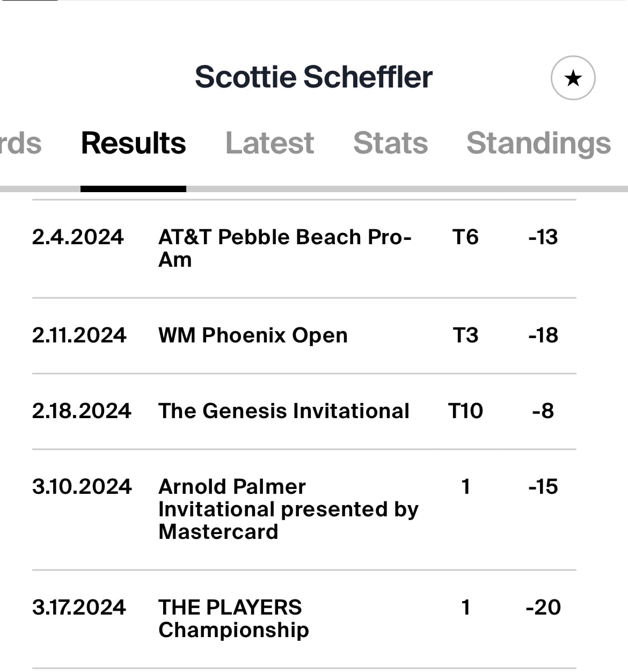Open AT&T Pebble Beach Pro-Am result
The height and width of the screenshot is (672, 628).
(x=304, y=249)
